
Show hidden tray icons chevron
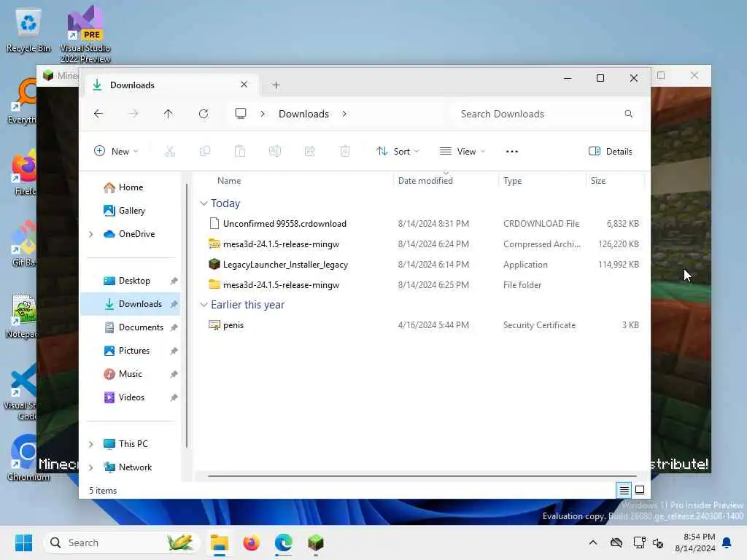pyautogui.click(x=593, y=542)
